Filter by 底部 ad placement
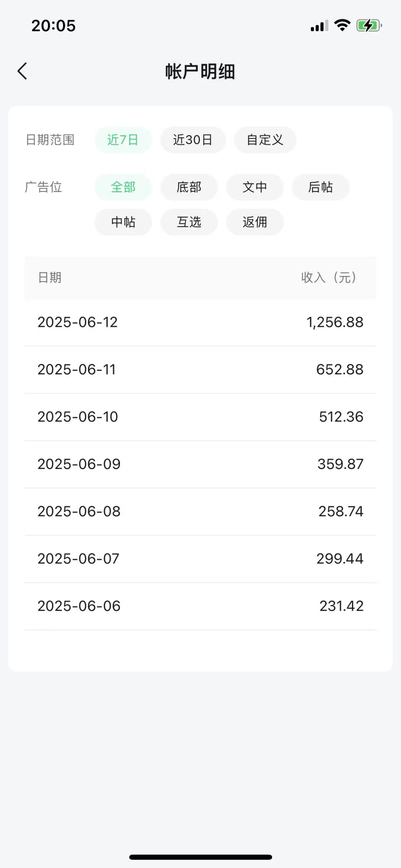 (189, 187)
